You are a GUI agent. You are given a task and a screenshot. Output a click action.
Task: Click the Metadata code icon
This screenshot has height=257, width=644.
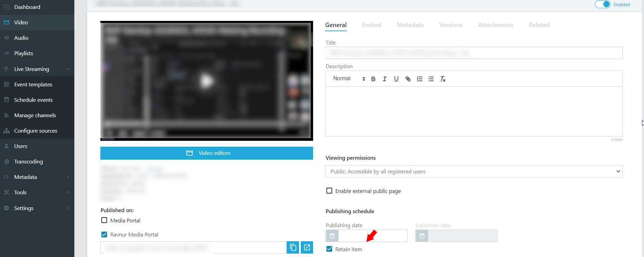point(7,177)
